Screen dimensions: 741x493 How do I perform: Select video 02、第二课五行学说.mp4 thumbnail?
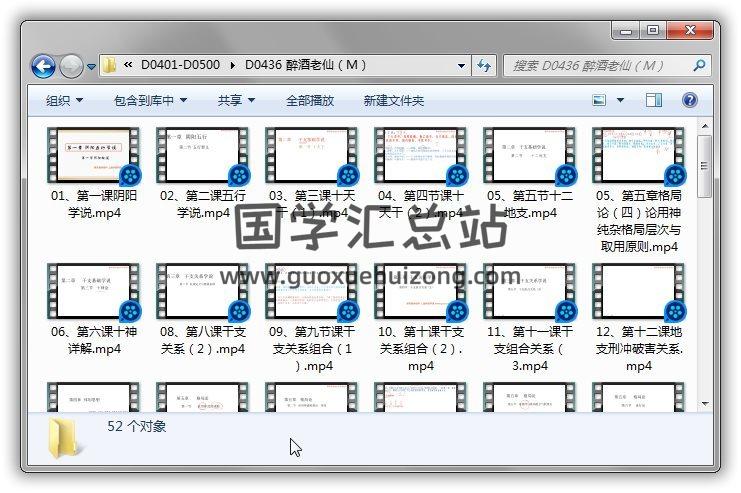click(202, 156)
